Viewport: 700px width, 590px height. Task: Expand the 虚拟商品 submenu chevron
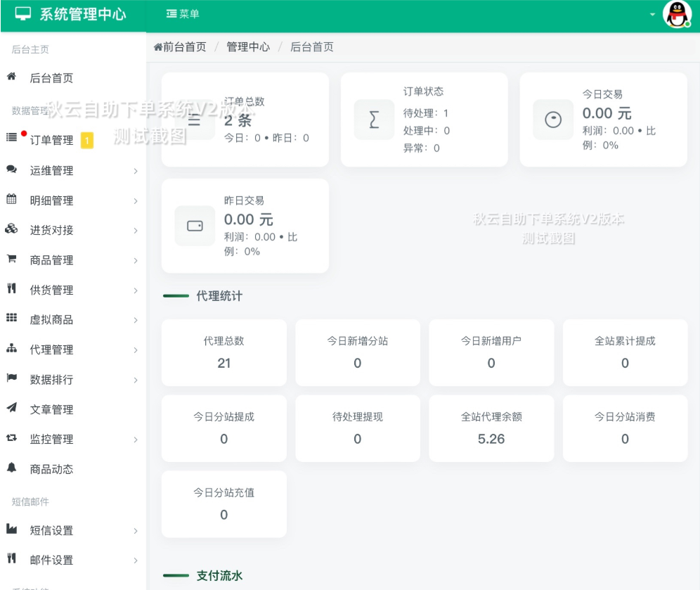(136, 320)
